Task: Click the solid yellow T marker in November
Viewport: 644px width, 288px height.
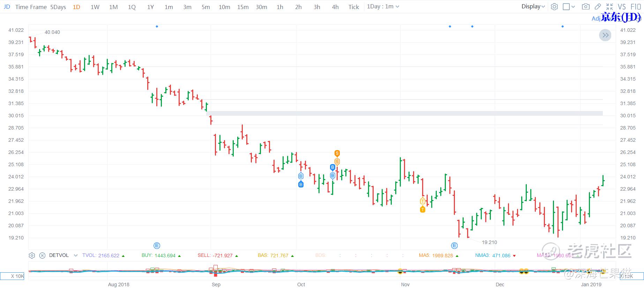Action: (x=422, y=209)
